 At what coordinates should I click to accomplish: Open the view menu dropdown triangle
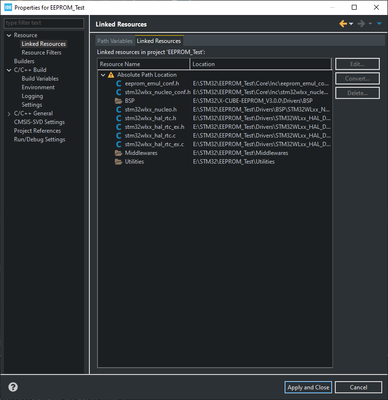pos(379,24)
